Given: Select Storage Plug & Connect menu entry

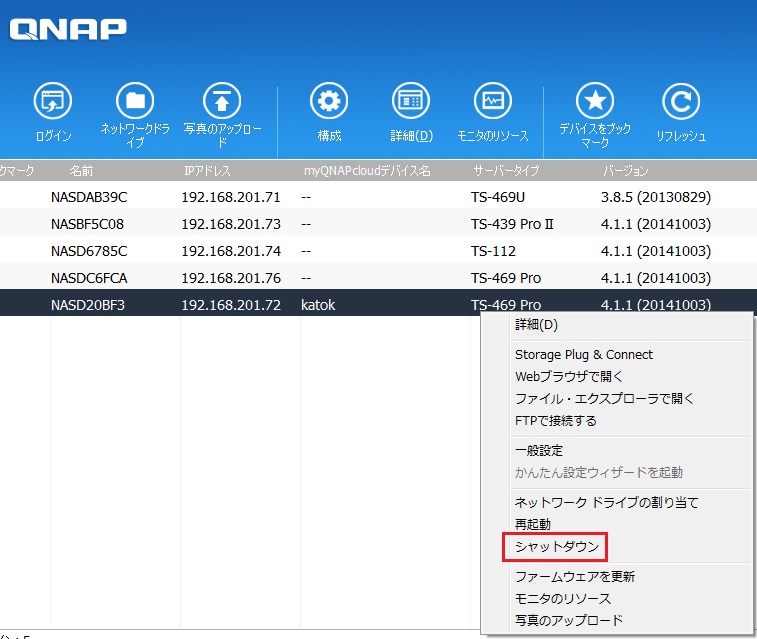Looking at the screenshot, I should (584, 355).
